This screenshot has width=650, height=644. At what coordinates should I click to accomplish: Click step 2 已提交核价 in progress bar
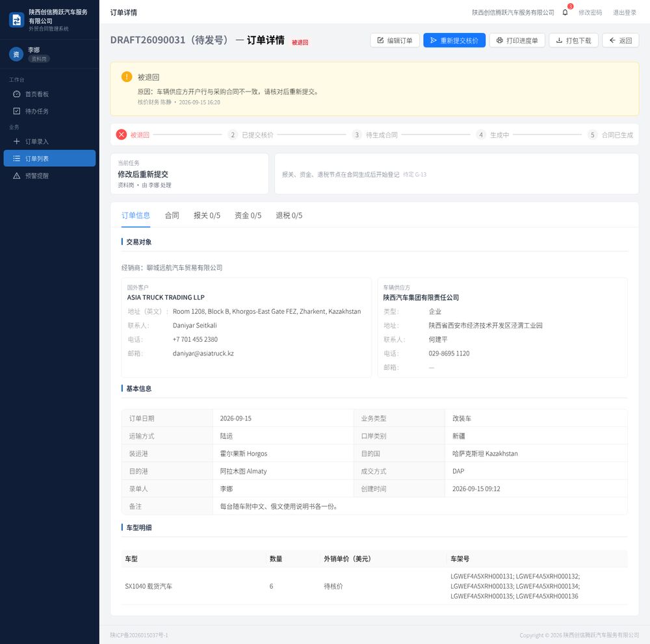[x=250, y=135]
